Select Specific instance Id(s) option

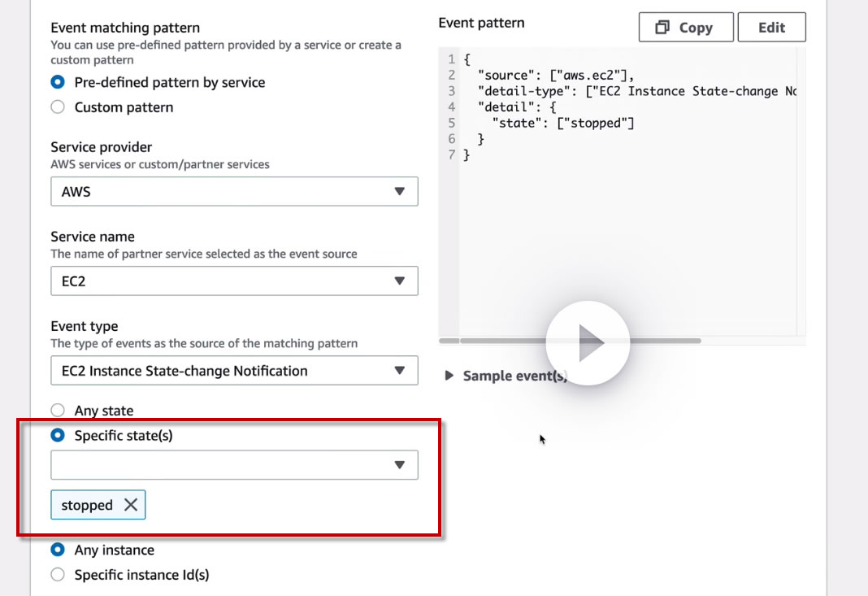tap(58, 575)
